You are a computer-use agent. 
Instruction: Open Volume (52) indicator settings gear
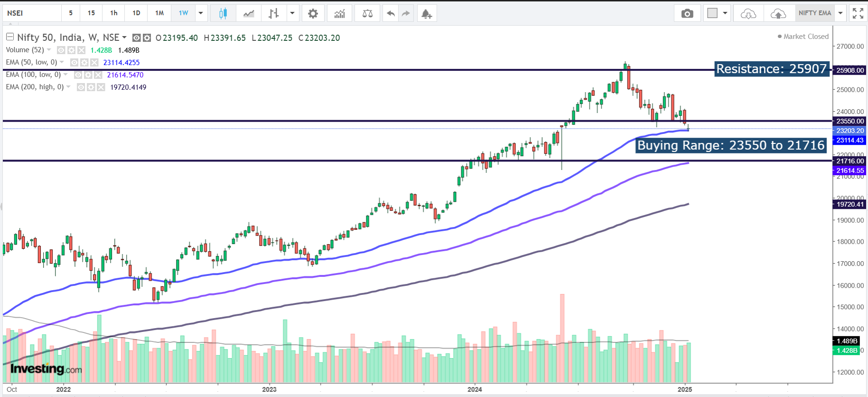pyautogui.click(x=71, y=50)
